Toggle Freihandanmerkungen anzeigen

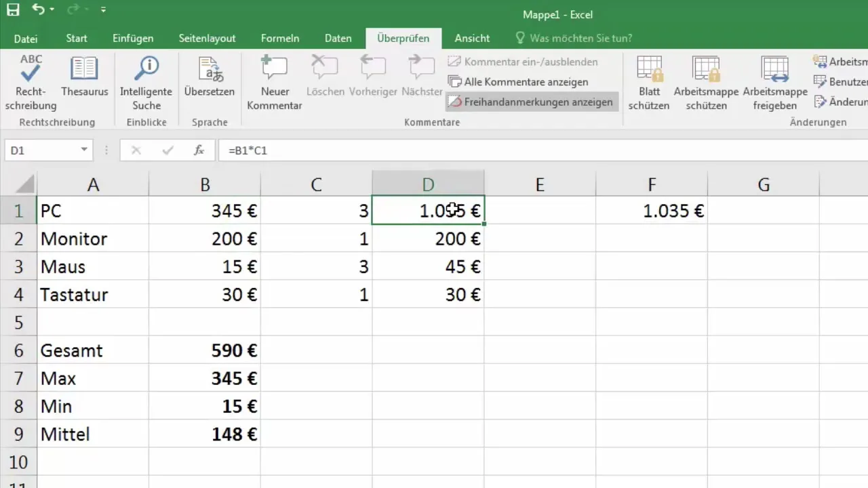(x=531, y=102)
